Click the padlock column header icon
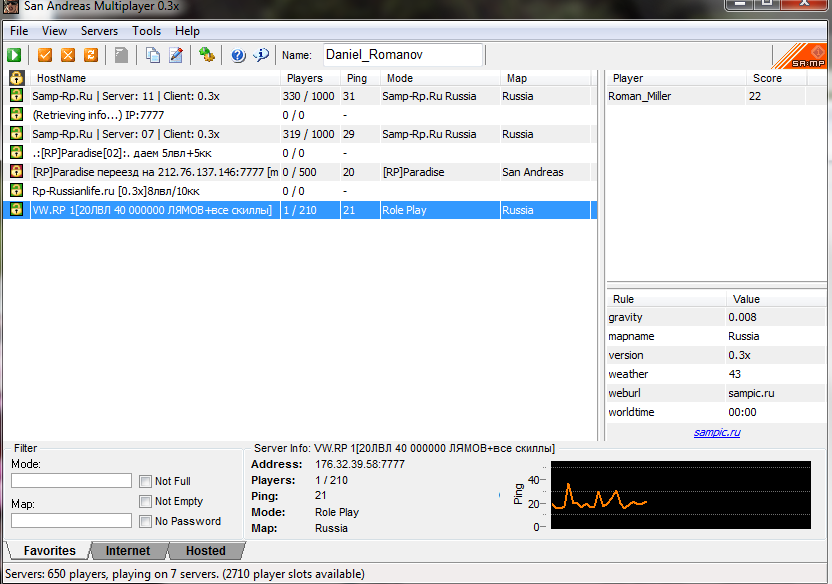The height and width of the screenshot is (584, 832). click(x=16, y=78)
